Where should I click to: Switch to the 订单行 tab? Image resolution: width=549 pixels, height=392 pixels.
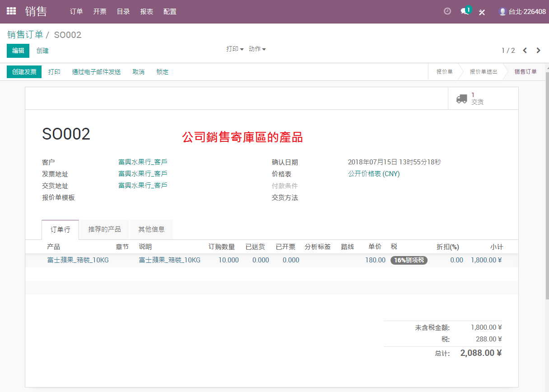point(60,229)
